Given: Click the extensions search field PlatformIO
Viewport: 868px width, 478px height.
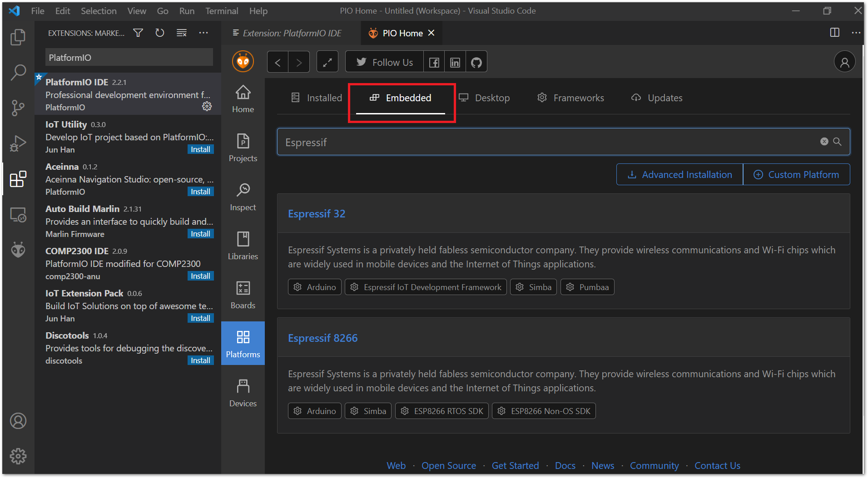Looking at the screenshot, I should (x=129, y=58).
